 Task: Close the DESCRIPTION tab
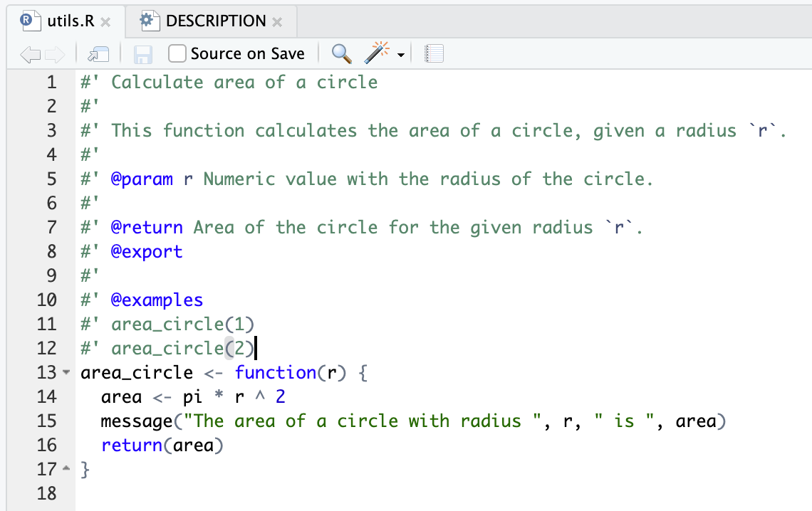tap(277, 22)
